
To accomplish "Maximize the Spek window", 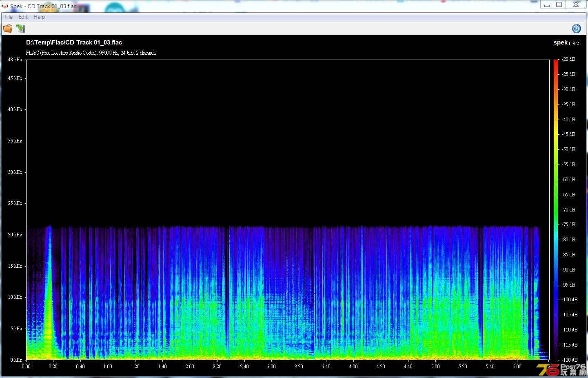I will pos(559,5).
